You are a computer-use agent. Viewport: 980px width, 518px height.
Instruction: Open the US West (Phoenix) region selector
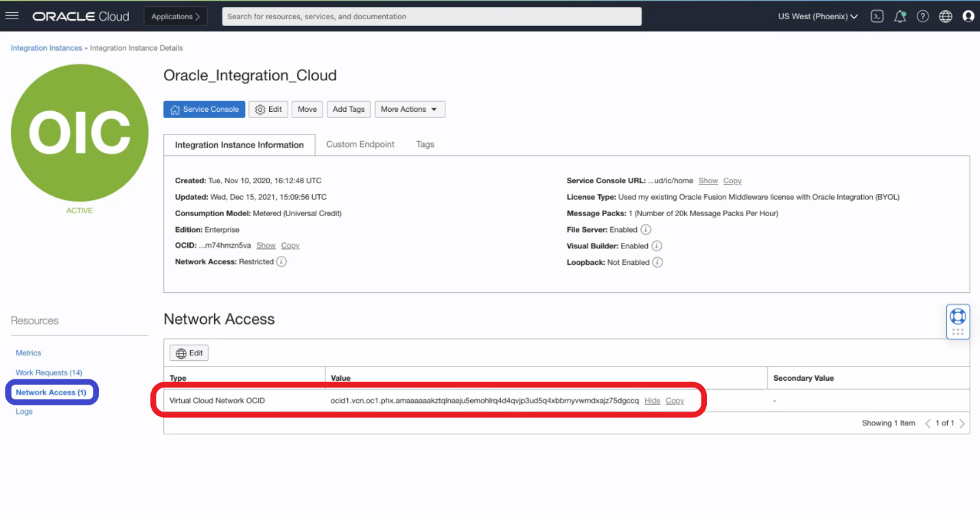point(818,16)
